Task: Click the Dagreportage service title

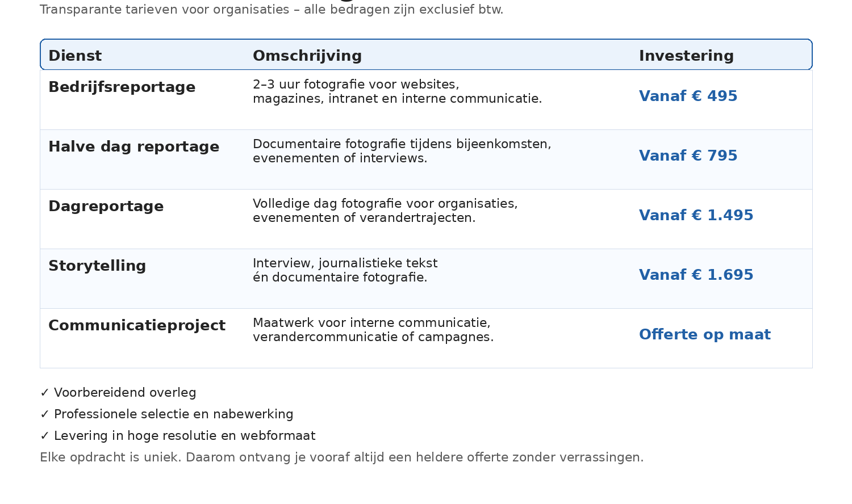Action: click(x=106, y=206)
